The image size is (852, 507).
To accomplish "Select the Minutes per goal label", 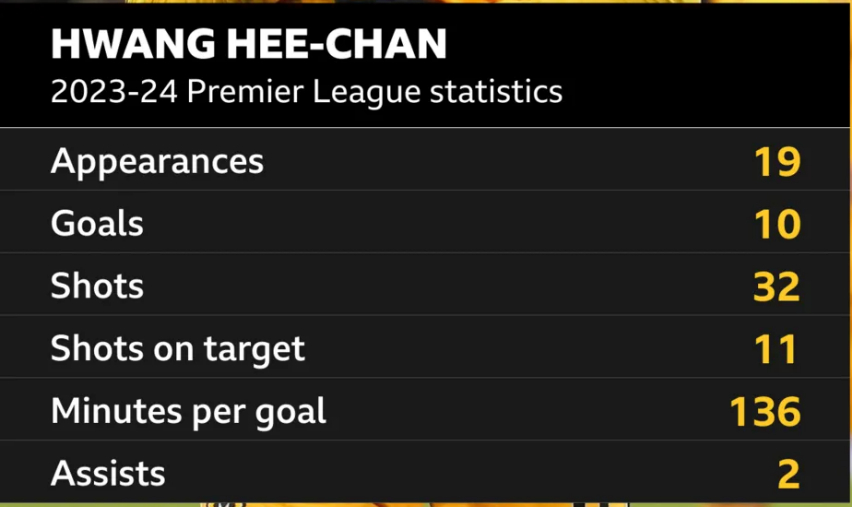I will 188,411.
